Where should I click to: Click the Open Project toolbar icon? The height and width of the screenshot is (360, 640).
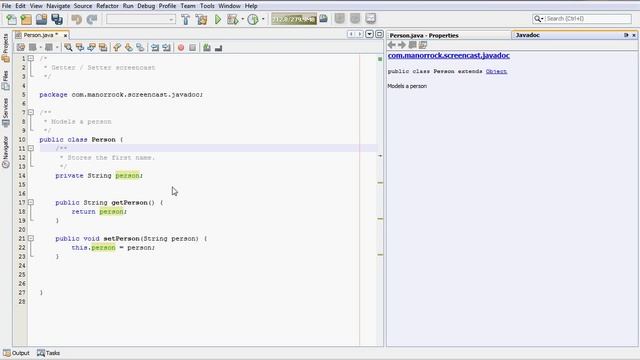point(42,19)
